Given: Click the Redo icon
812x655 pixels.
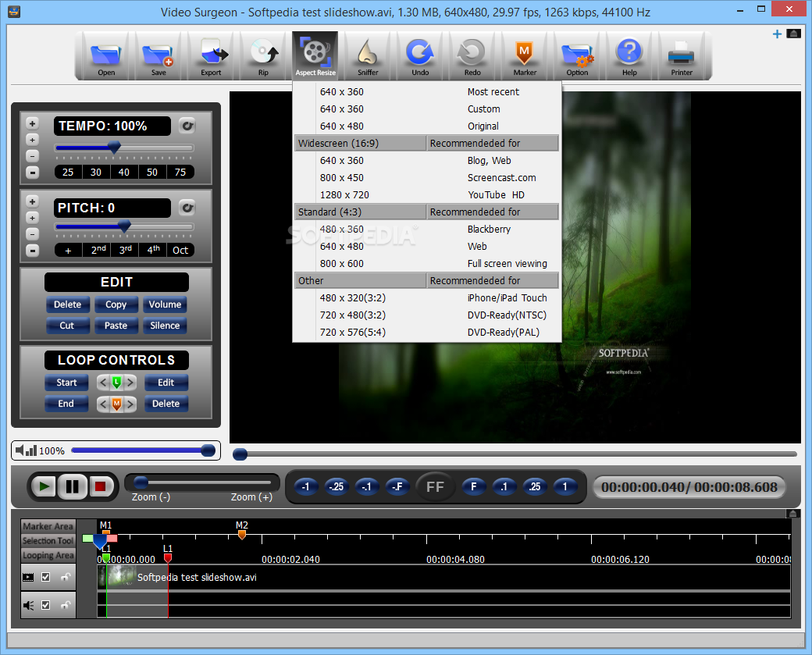Looking at the screenshot, I should pos(472,56).
